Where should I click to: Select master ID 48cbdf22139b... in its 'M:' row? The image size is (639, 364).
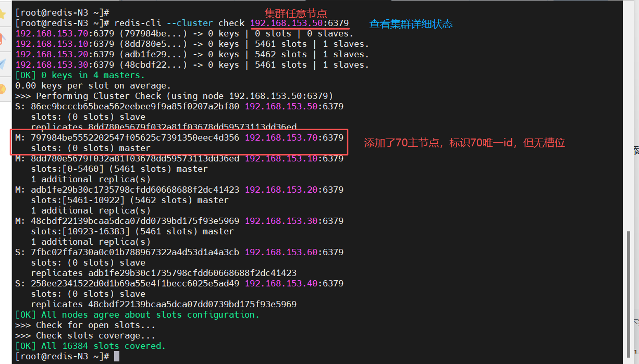[x=135, y=221]
